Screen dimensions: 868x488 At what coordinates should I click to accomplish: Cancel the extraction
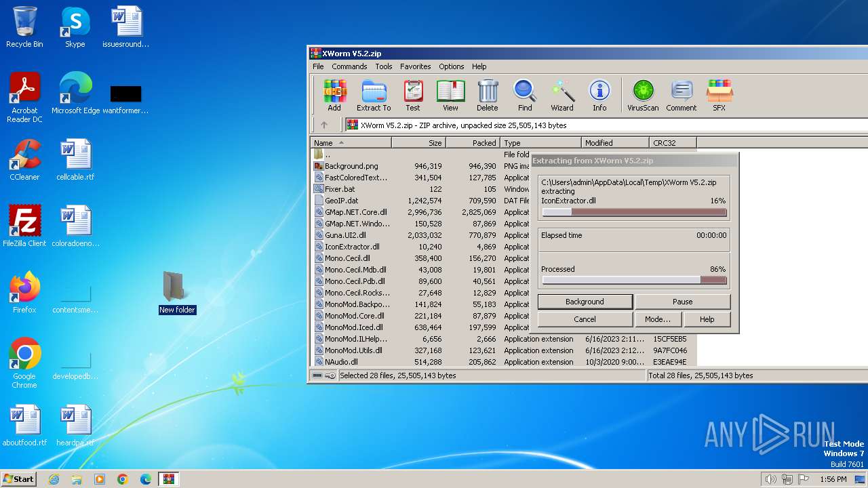coord(585,319)
